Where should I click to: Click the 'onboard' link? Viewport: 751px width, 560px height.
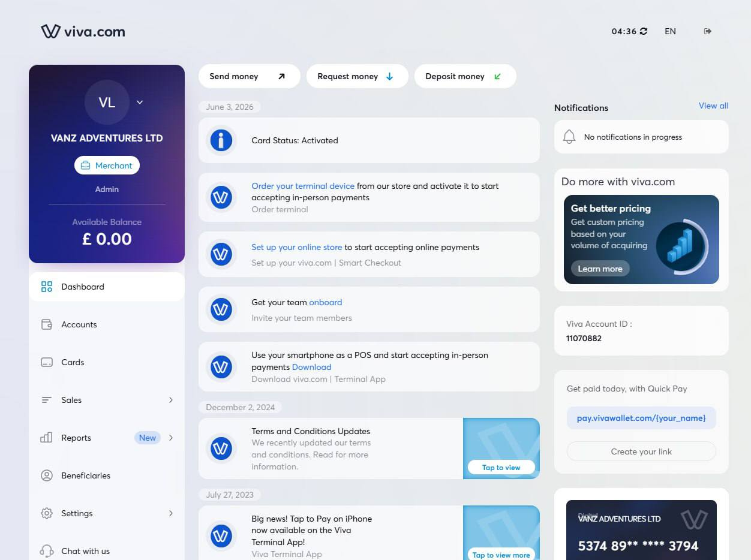tap(326, 302)
